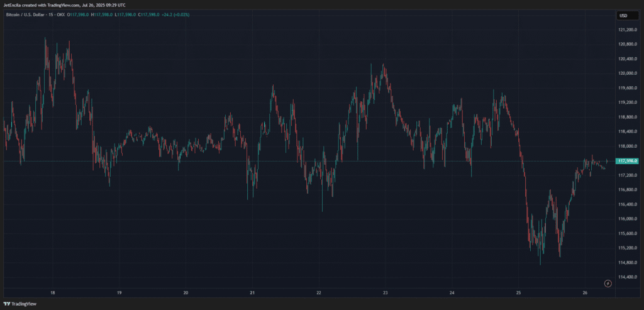The width and height of the screenshot is (644, 310).
Task: Click the 120,000.0 price level on the axis
Action: click(629, 74)
